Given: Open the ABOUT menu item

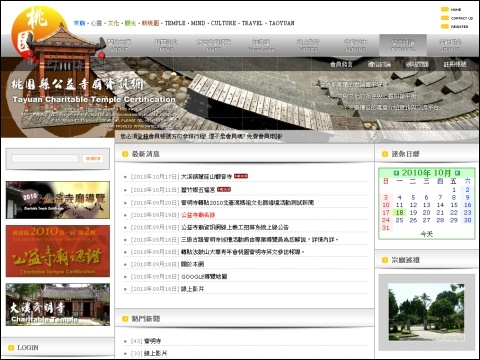Looking at the screenshot, I should pos(119,45).
